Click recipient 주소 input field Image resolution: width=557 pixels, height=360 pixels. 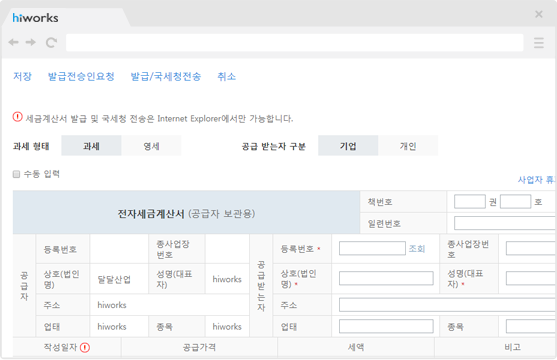point(447,305)
